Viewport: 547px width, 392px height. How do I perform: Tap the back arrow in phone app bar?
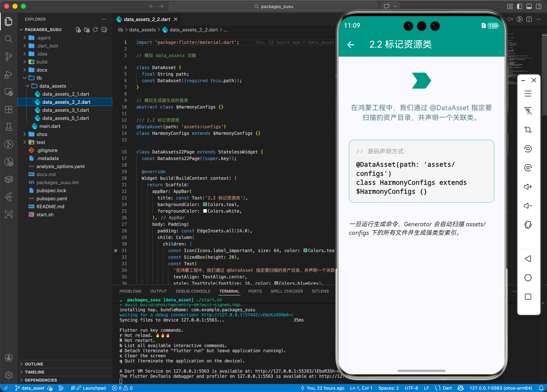tap(350, 44)
